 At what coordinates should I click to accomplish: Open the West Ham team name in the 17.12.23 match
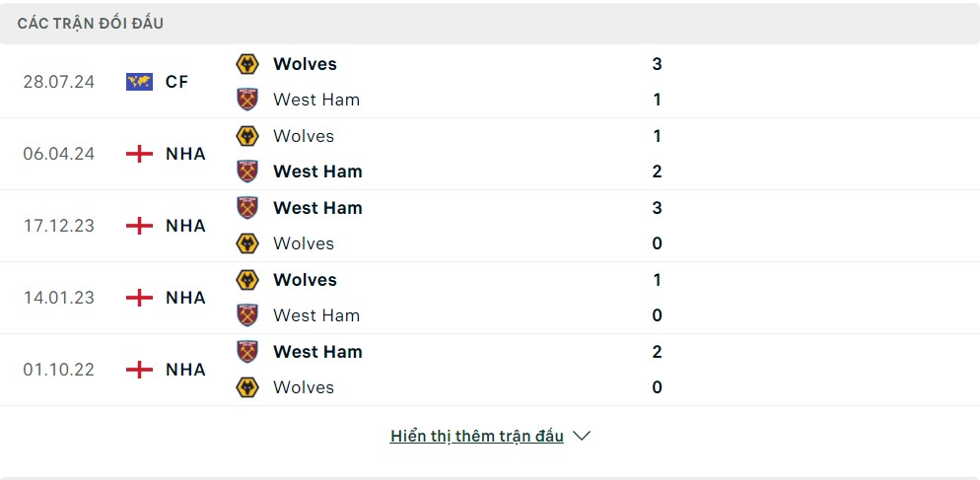[x=317, y=208]
